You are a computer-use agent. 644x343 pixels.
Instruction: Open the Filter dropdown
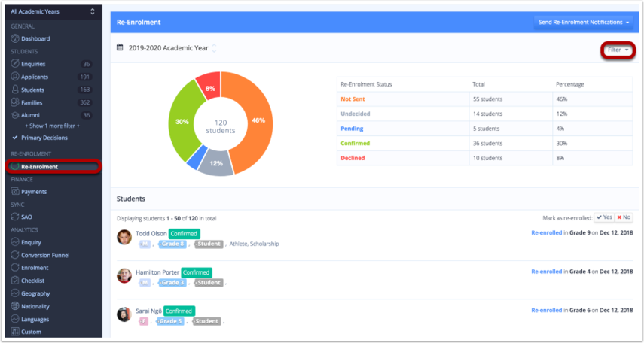618,50
